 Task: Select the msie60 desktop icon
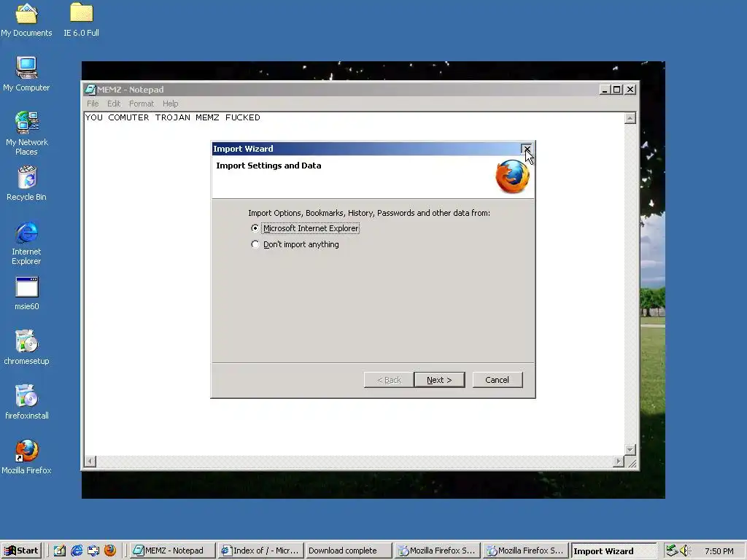tap(27, 293)
